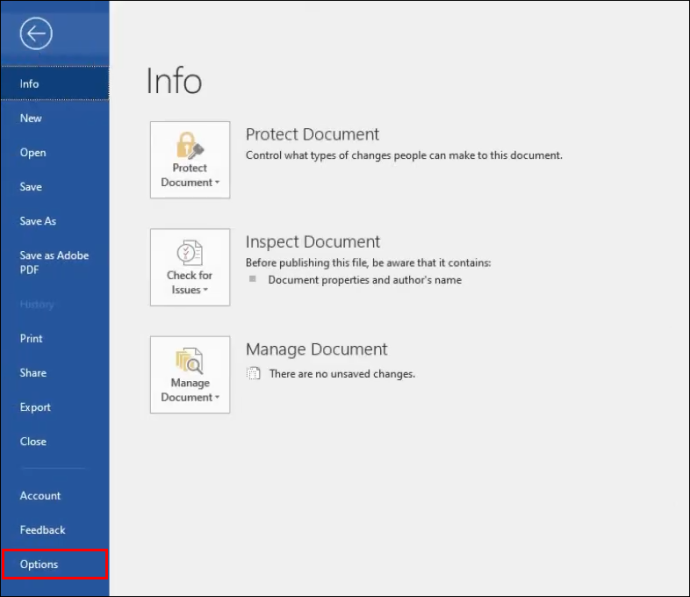Click 'Document properties and author's name' text

tap(365, 280)
